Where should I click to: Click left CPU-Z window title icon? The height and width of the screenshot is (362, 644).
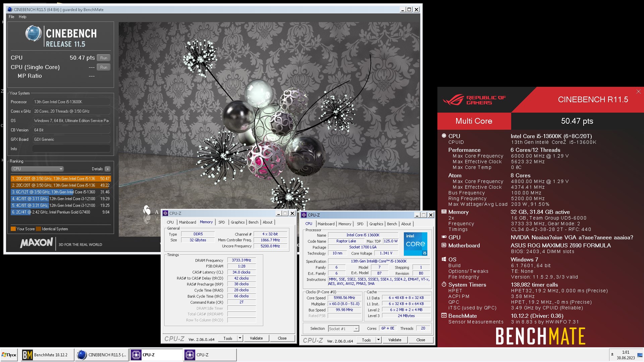165,214
